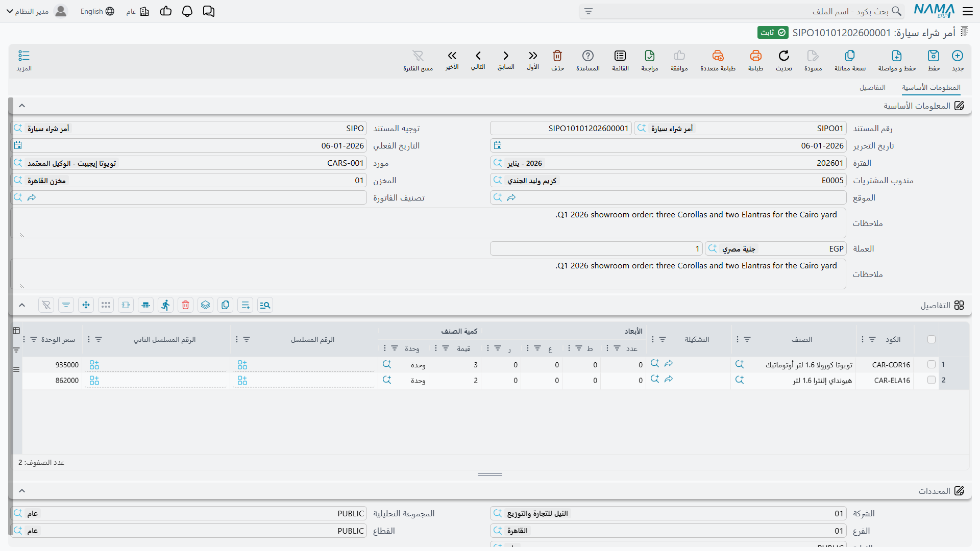Open المساعدة help
The width and height of the screenshot is (980, 551).
[588, 60]
